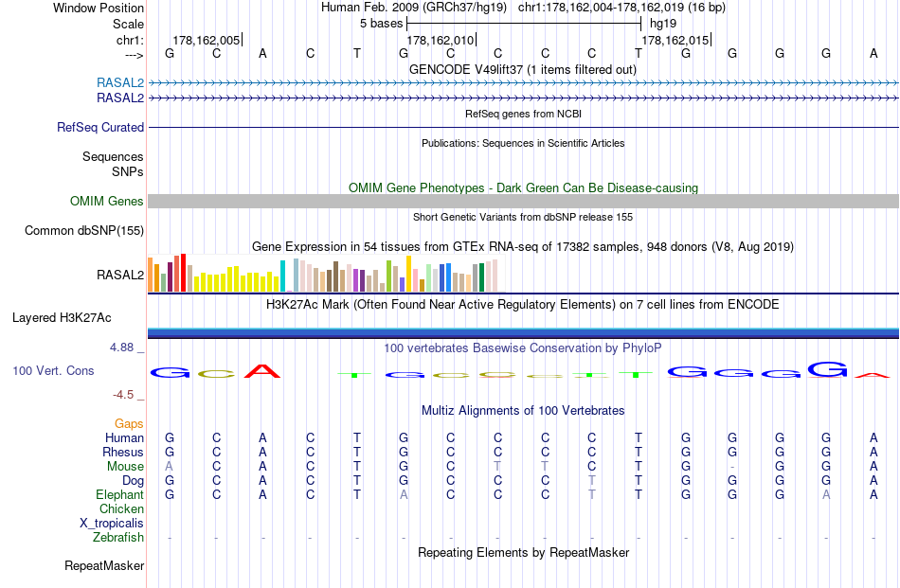The width and height of the screenshot is (900, 588).
Task: Click the Scale label
Action: point(128,24)
